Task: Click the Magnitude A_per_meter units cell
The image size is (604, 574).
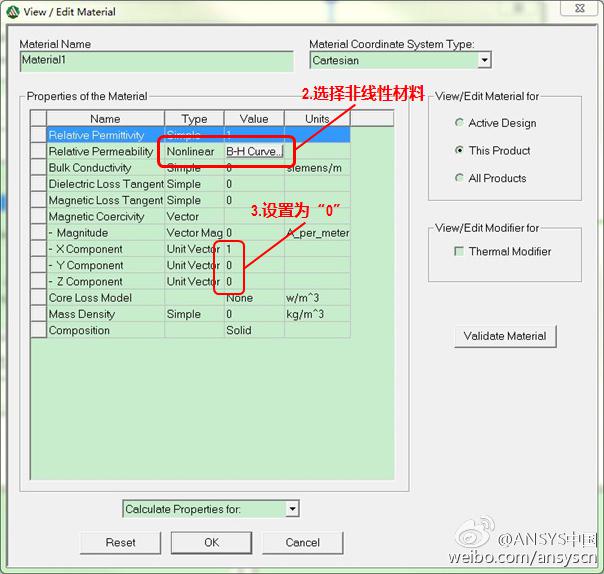Action: (317, 233)
